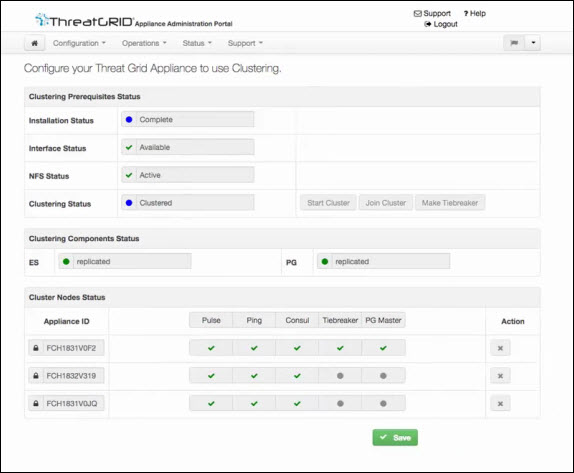Image resolution: width=574 pixels, height=473 pixels.
Task: Click Tiebreaker checkmark for FCH1831V0F2
Action: coord(340,348)
